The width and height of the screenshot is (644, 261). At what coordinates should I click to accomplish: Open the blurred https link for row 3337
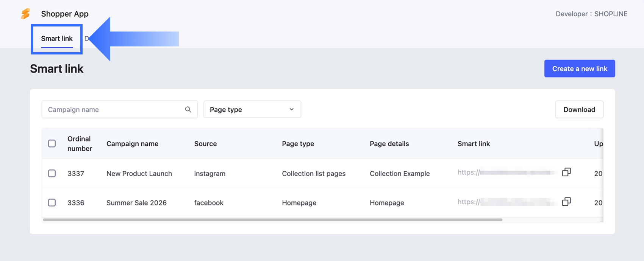point(507,172)
